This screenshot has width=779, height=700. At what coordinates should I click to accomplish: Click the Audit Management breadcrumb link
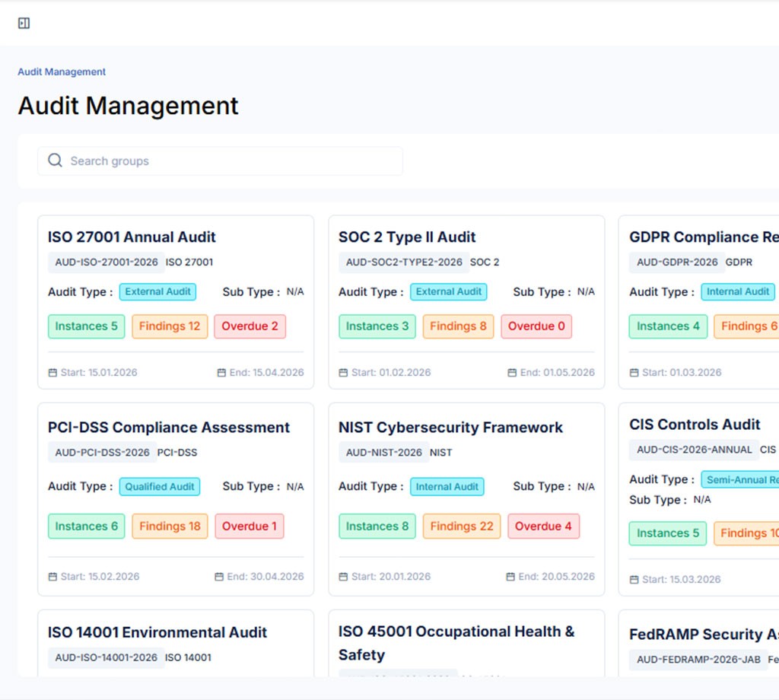[62, 72]
